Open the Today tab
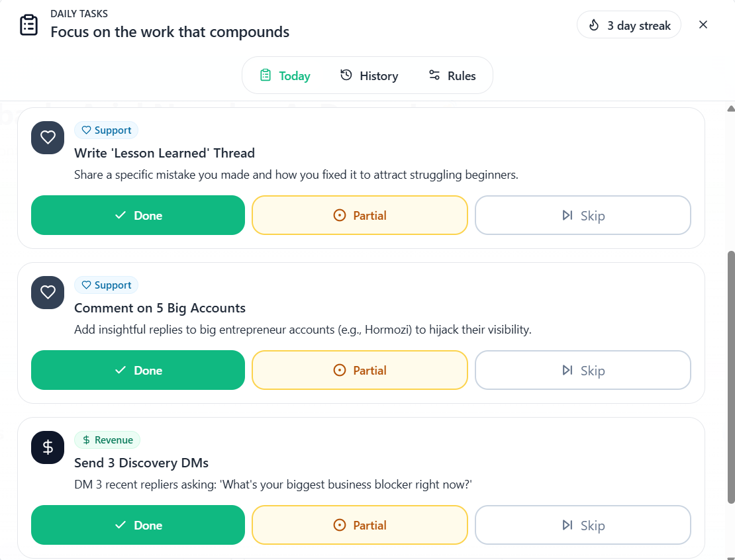Viewport: 735px width, 560px height. coord(285,75)
